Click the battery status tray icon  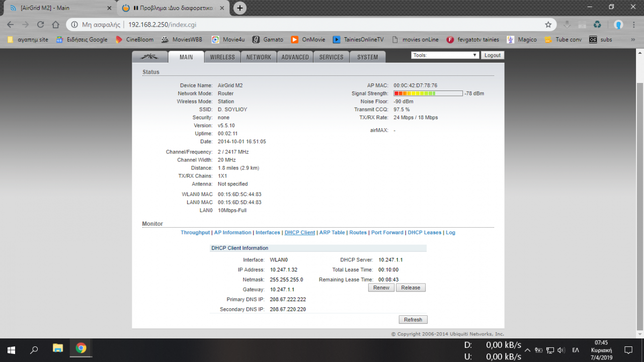tap(539, 350)
